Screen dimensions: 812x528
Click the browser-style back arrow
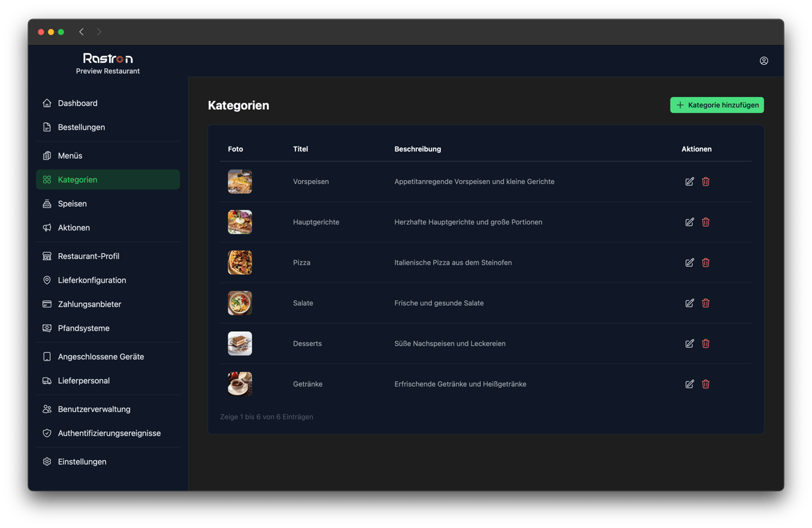[x=81, y=32]
